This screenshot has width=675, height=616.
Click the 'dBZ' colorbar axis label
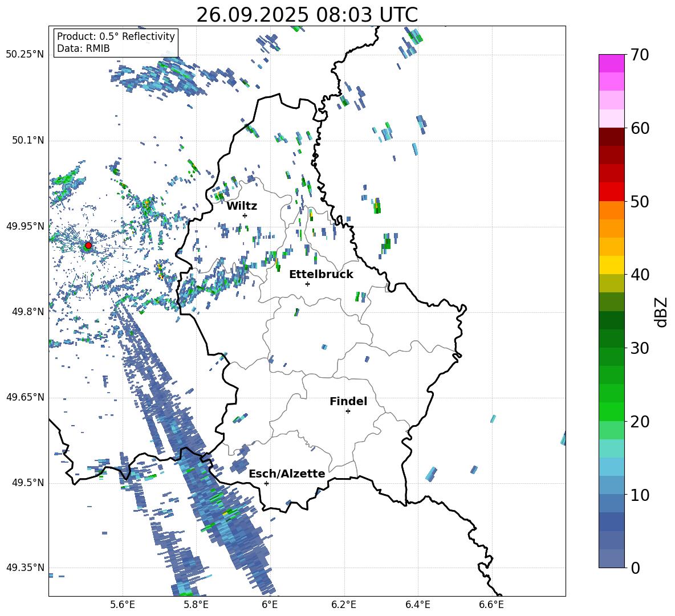tap(661, 312)
